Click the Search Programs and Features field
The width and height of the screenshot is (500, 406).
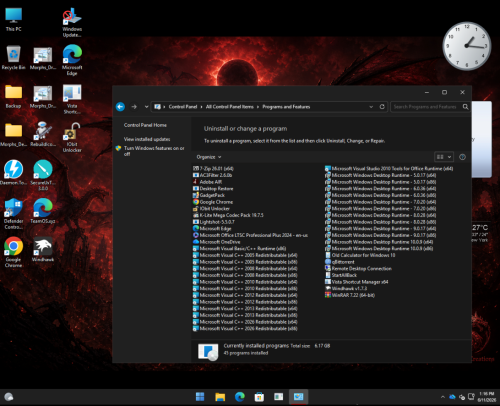click(425, 107)
